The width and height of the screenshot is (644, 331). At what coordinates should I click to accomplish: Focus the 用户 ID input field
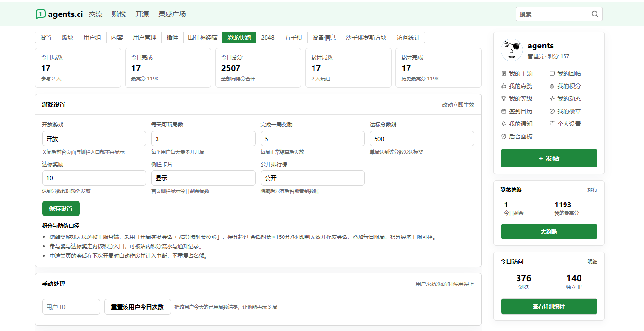[71, 307]
